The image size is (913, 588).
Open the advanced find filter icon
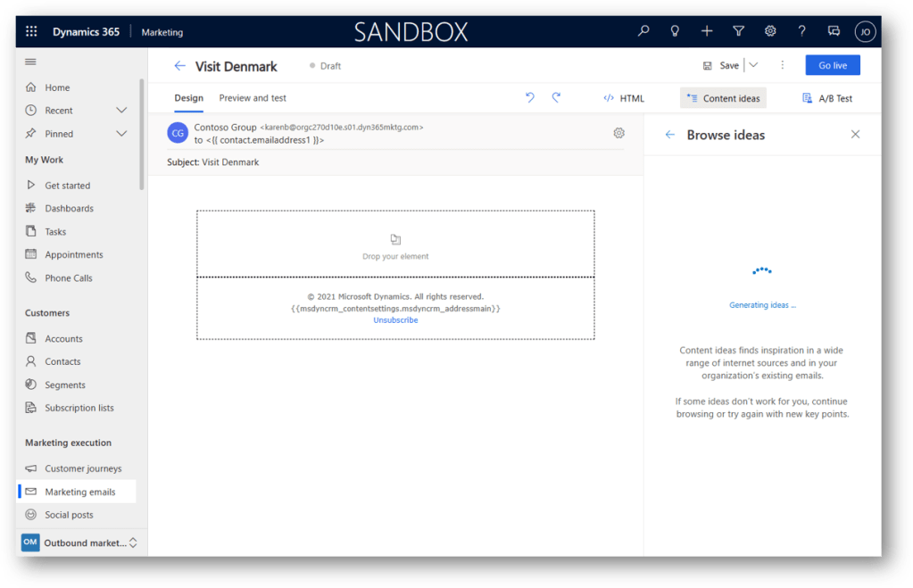[x=738, y=31]
